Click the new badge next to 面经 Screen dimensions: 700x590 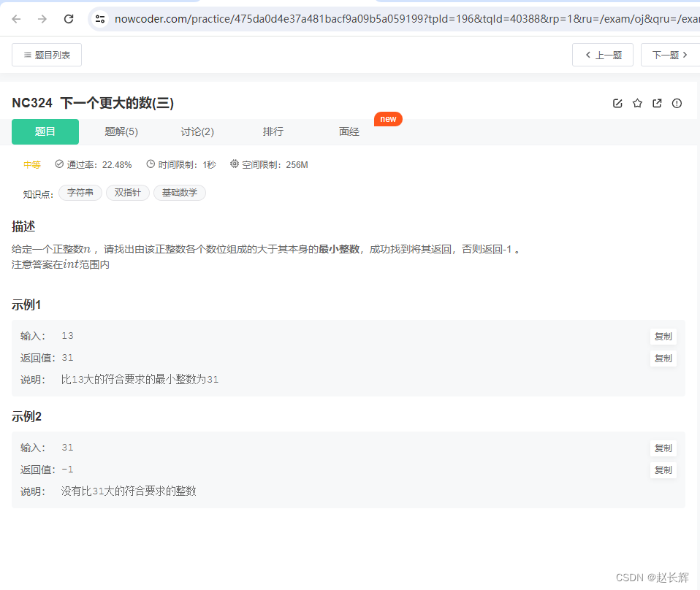pyautogui.click(x=388, y=118)
